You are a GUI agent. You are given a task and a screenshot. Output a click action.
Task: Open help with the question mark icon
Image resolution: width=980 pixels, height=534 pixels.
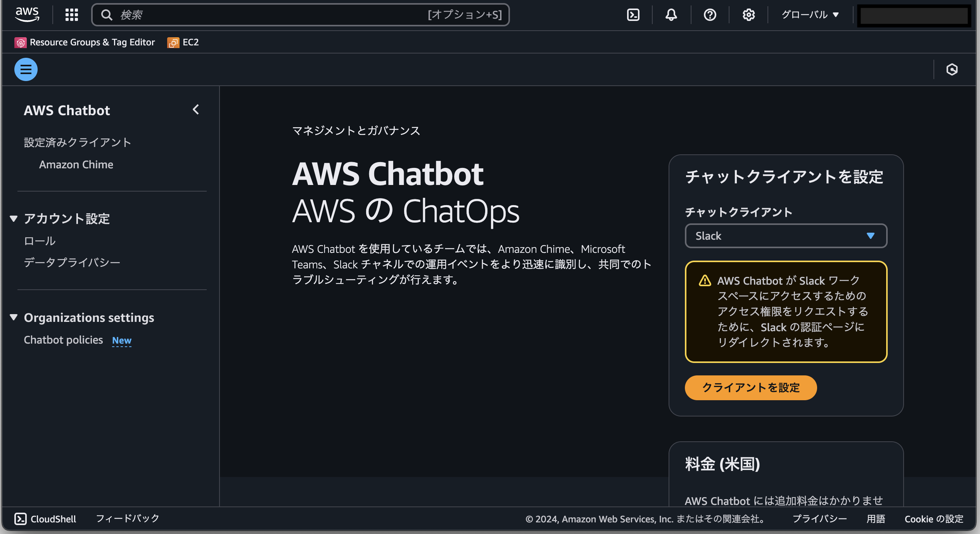pyautogui.click(x=710, y=14)
